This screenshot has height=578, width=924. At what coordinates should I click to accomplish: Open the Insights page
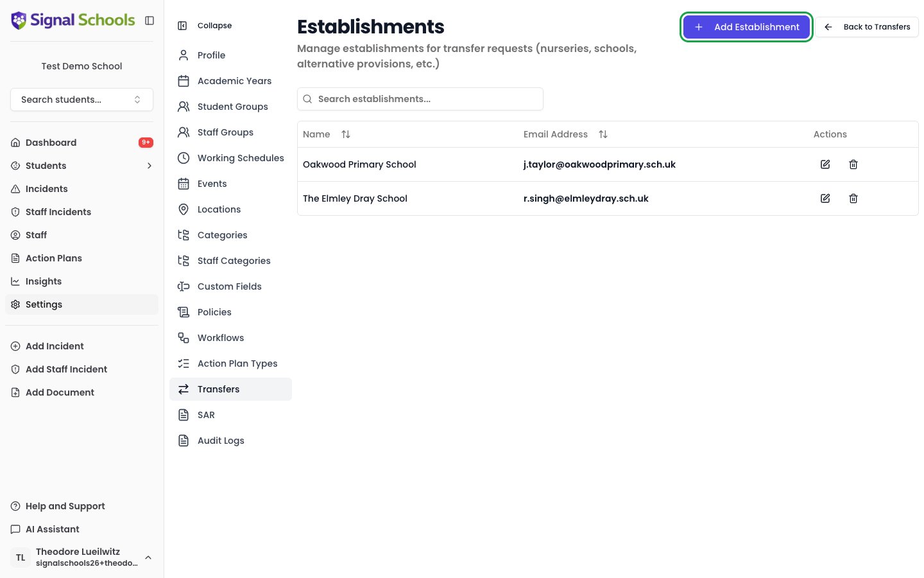pyautogui.click(x=81, y=281)
